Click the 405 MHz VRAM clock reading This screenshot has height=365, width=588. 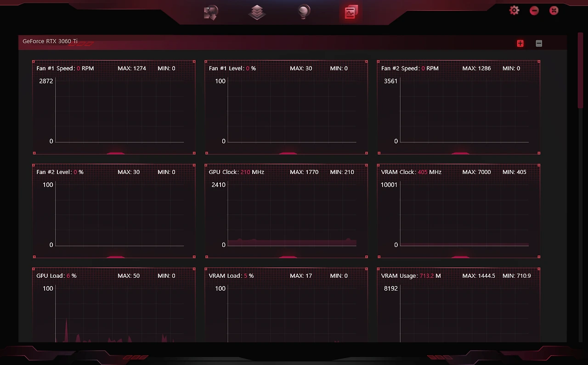[430, 172]
